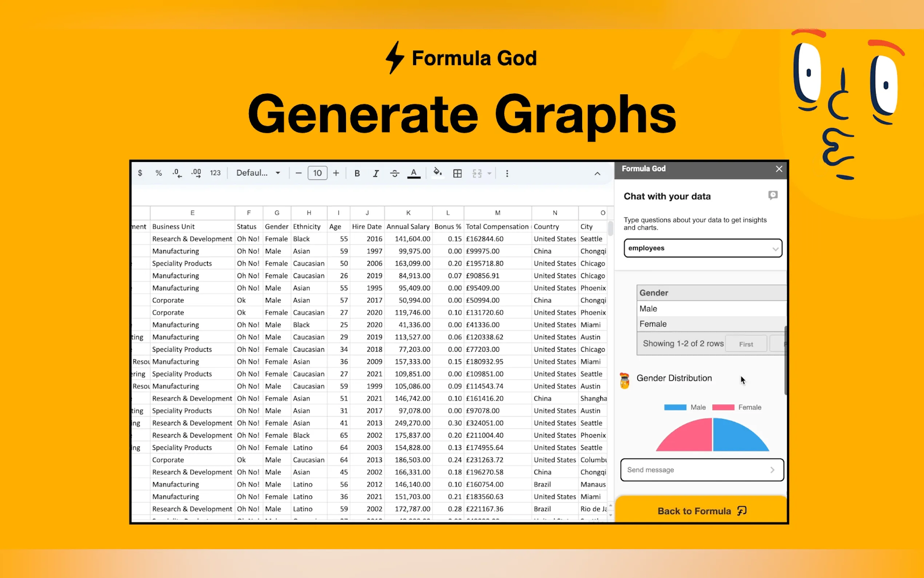Open the cell borders tool
This screenshot has height=578, width=924.
(x=457, y=173)
